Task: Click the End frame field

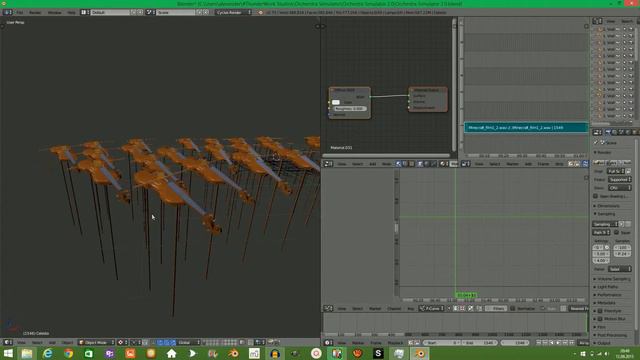Action: 479,342
